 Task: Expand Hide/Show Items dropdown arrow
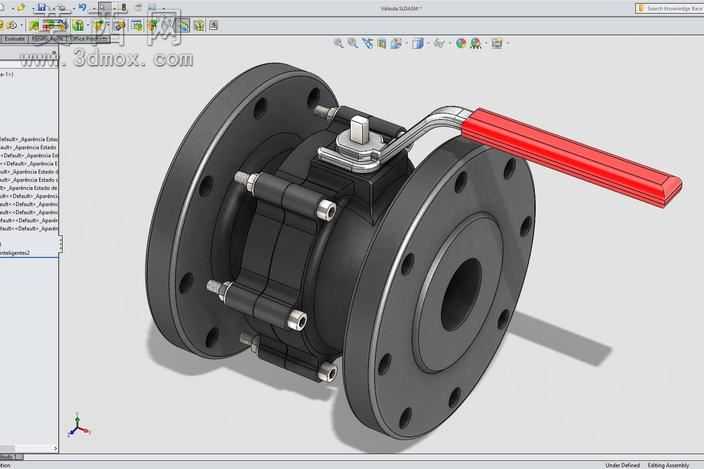coord(450,44)
